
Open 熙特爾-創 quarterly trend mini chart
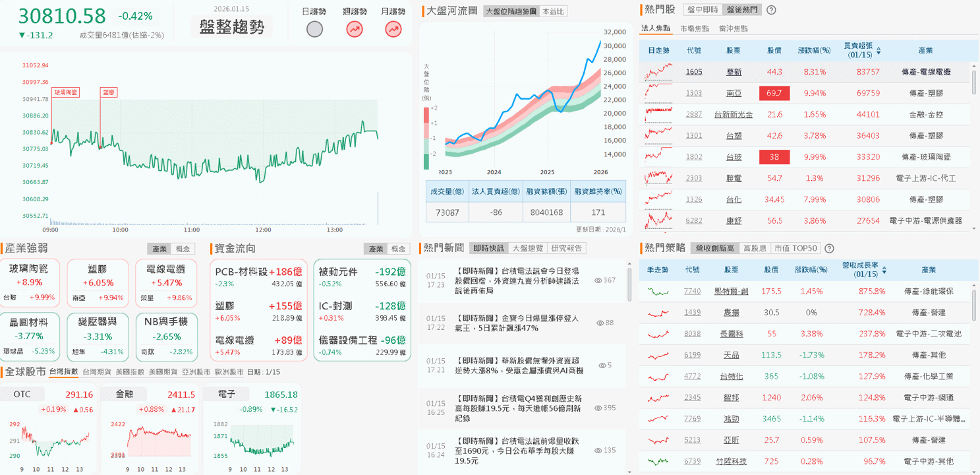point(658,291)
